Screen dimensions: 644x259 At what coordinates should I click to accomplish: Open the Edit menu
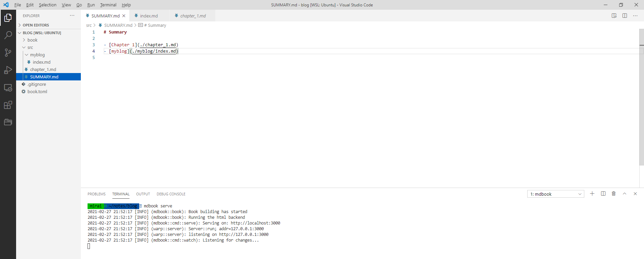(x=30, y=5)
